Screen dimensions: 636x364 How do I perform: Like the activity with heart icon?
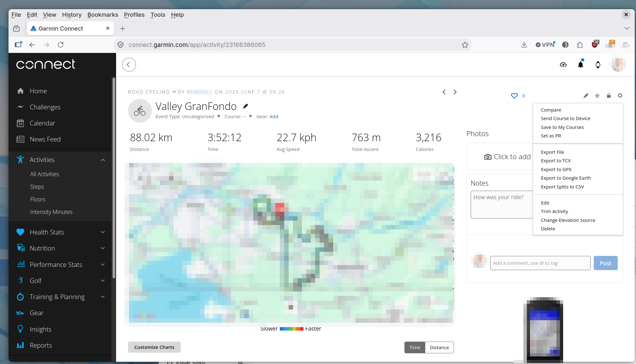coord(514,95)
